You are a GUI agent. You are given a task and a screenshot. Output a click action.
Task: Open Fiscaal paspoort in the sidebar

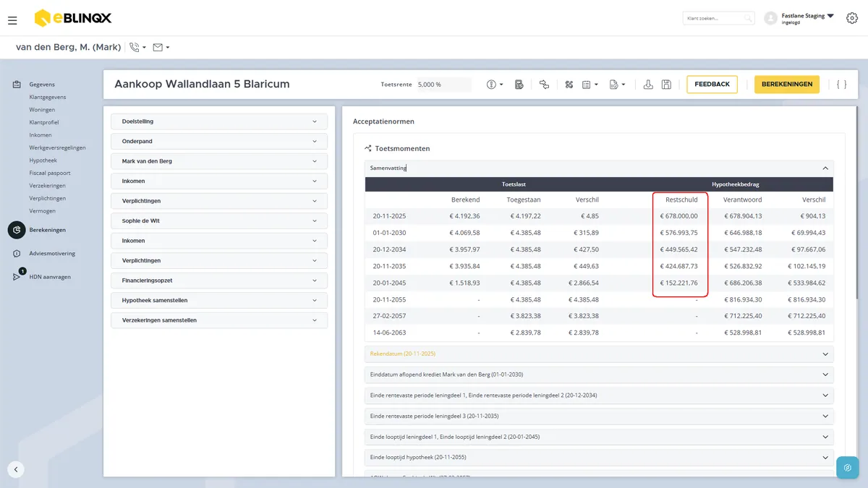50,173
